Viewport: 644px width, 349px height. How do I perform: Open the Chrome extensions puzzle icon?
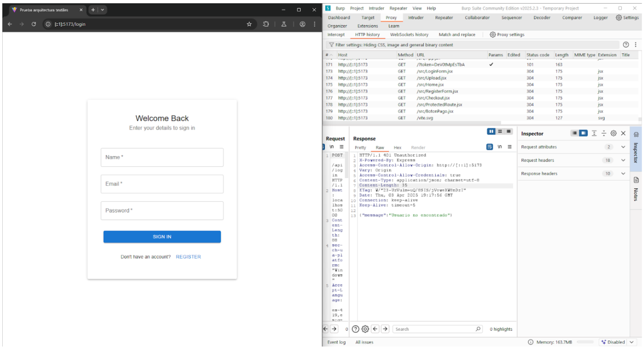tap(266, 24)
